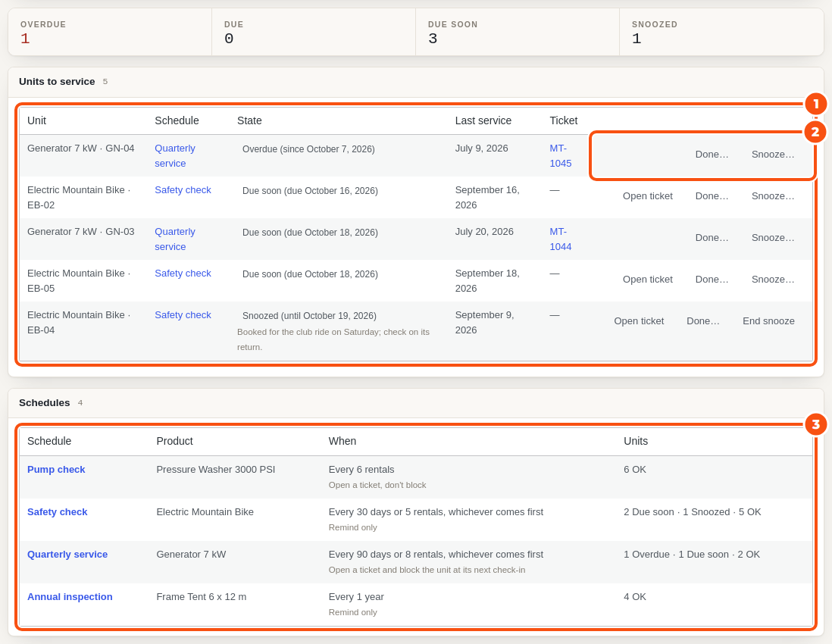Viewport: 832px width, 644px height.
Task: Click '4 OK' units for Annual inspection
Action: [635, 597]
